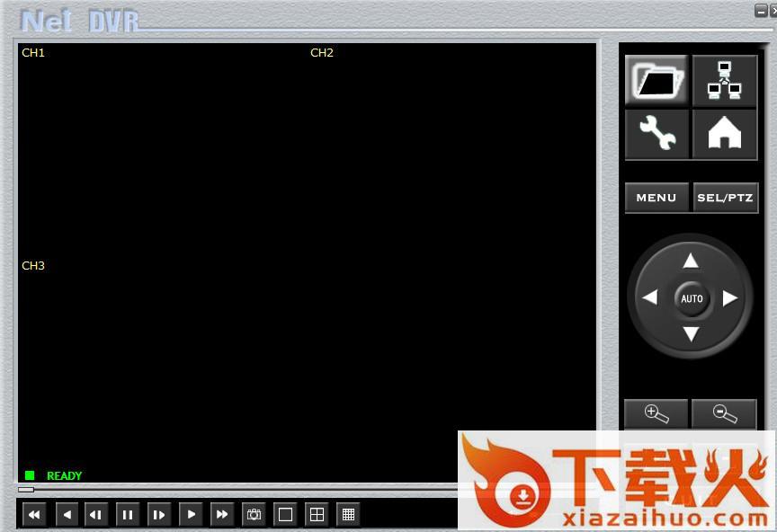Image resolution: width=777 pixels, height=532 pixels.
Task: Select the CH2 video channel
Action: point(322,52)
